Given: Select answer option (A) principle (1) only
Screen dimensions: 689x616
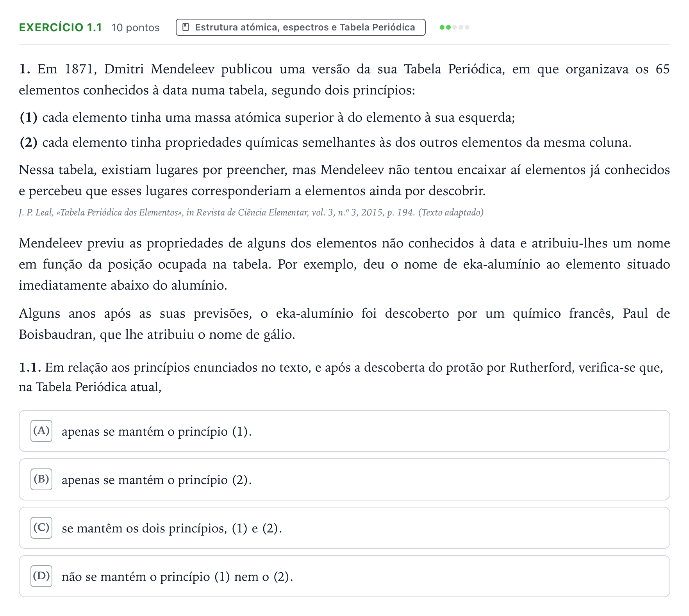Looking at the screenshot, I should [x=344, y=431].
